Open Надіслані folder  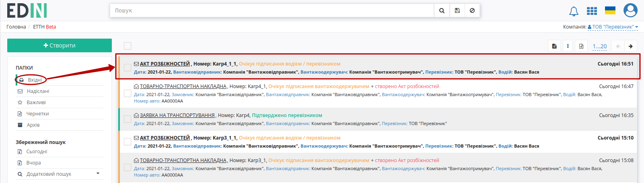coord(38,91)
